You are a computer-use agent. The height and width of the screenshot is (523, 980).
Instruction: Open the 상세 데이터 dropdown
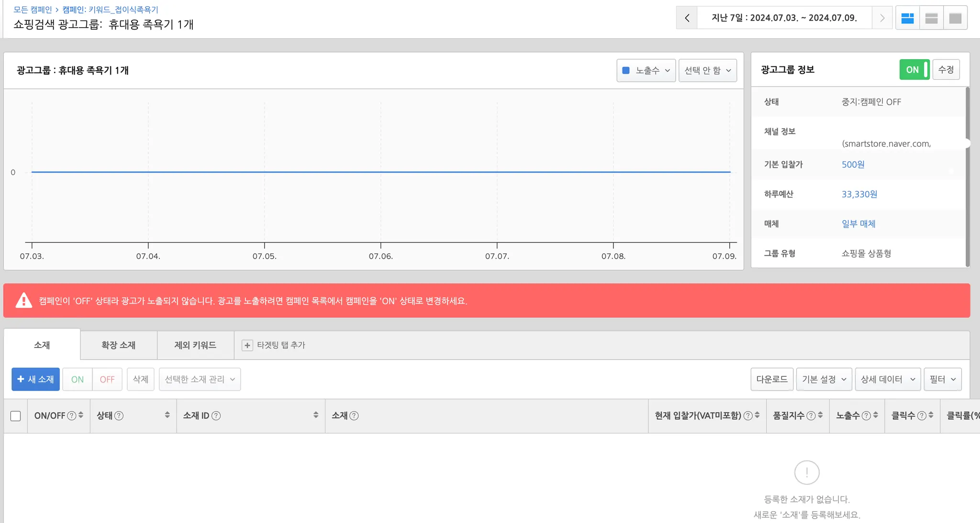pyautogui.click(x=887, y=380)
